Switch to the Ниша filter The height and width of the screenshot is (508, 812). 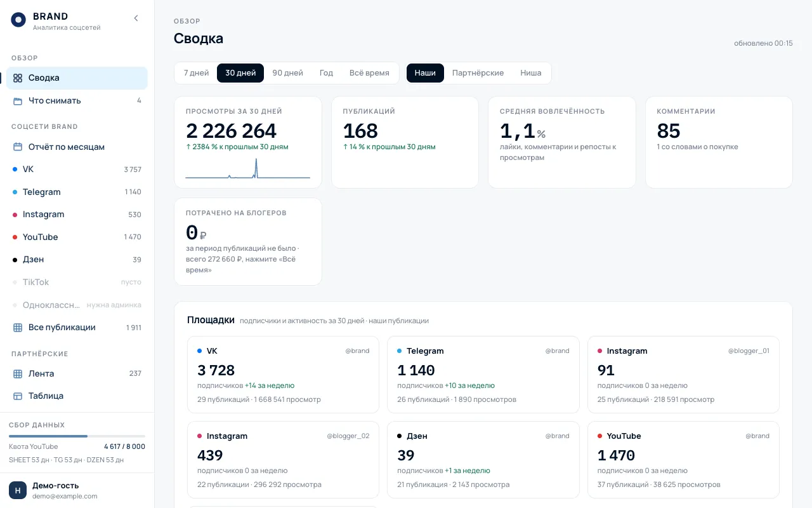coord(531,73)
